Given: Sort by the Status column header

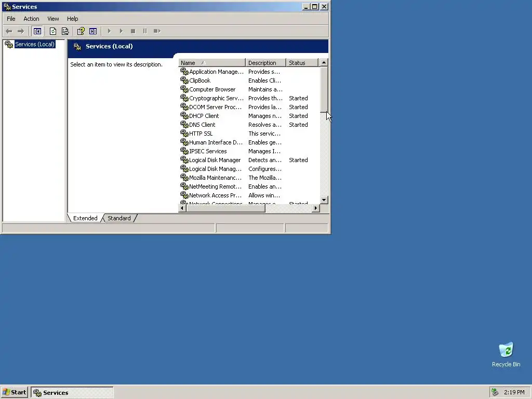Looking at the screenshot, I should (x=302, y=63).
